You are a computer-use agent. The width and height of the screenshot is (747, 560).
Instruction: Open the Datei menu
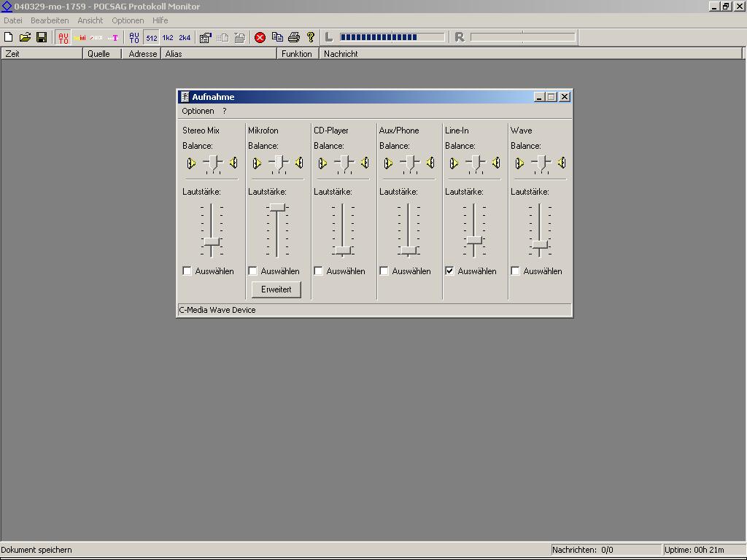click(x=13, y=20)
